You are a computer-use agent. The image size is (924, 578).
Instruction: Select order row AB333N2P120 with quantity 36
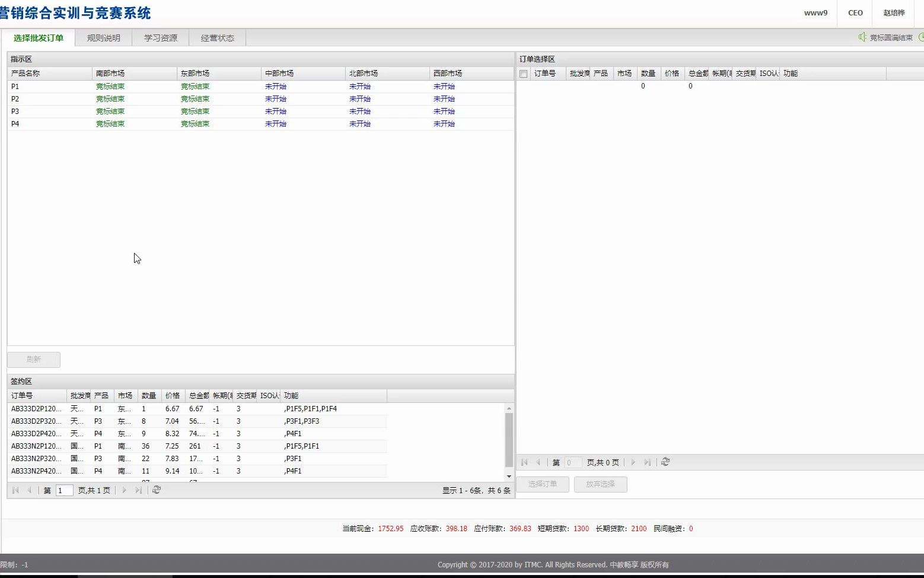(197, 446)
